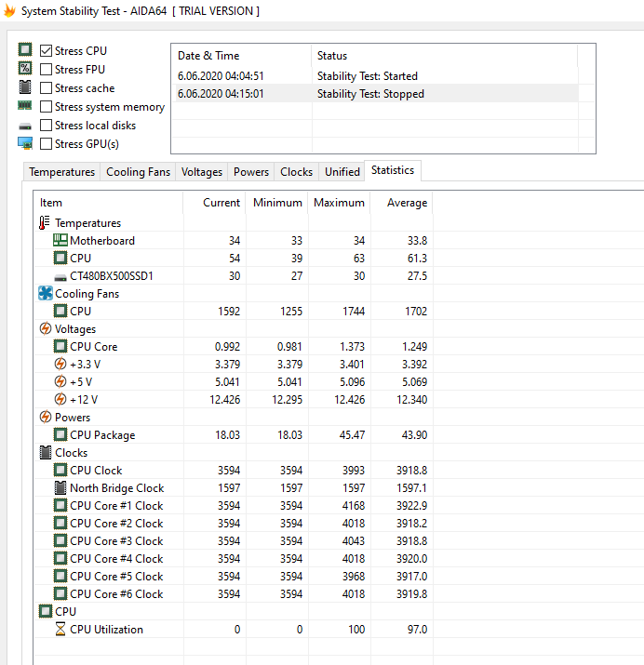This screenshot has height=665, width=644.
Task: Click the Date & Time log column header
Action: [x=241, y=56]
